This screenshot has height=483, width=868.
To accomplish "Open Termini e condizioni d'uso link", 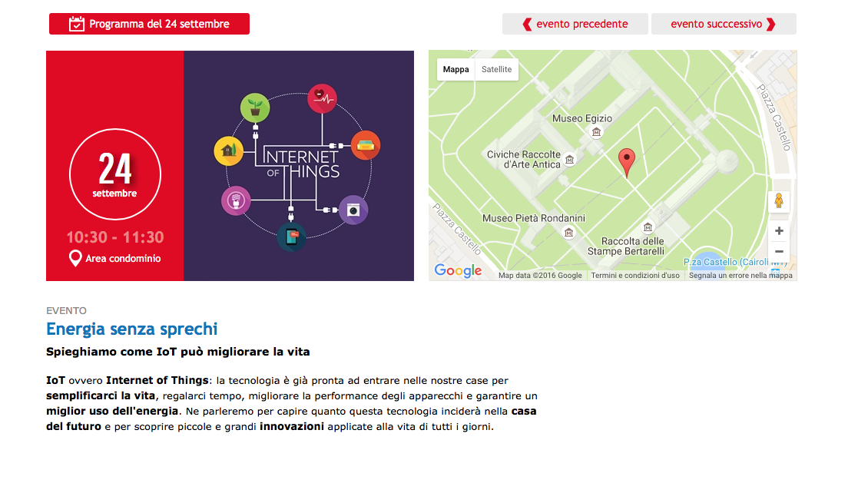I will tap(634, 276).
